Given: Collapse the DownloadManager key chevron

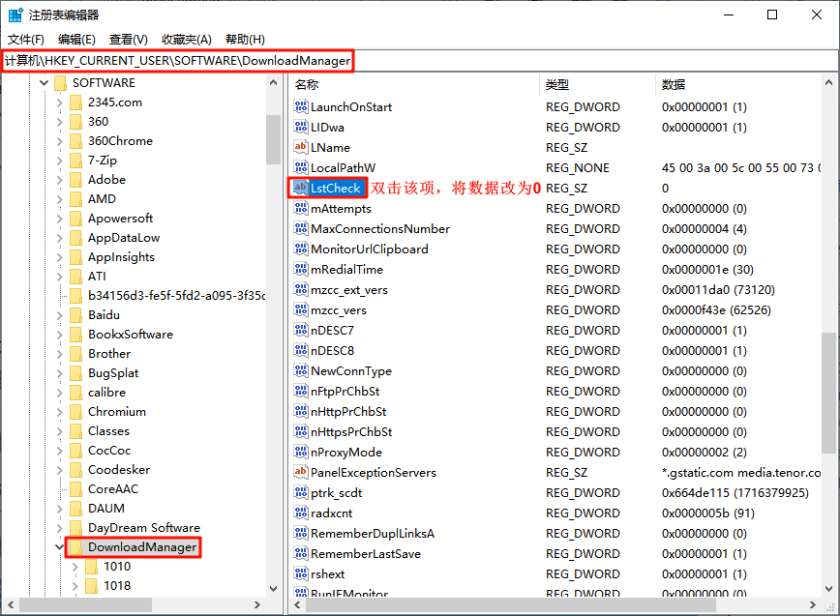Looking at the screenshot, I should click(x=60, y=546).
